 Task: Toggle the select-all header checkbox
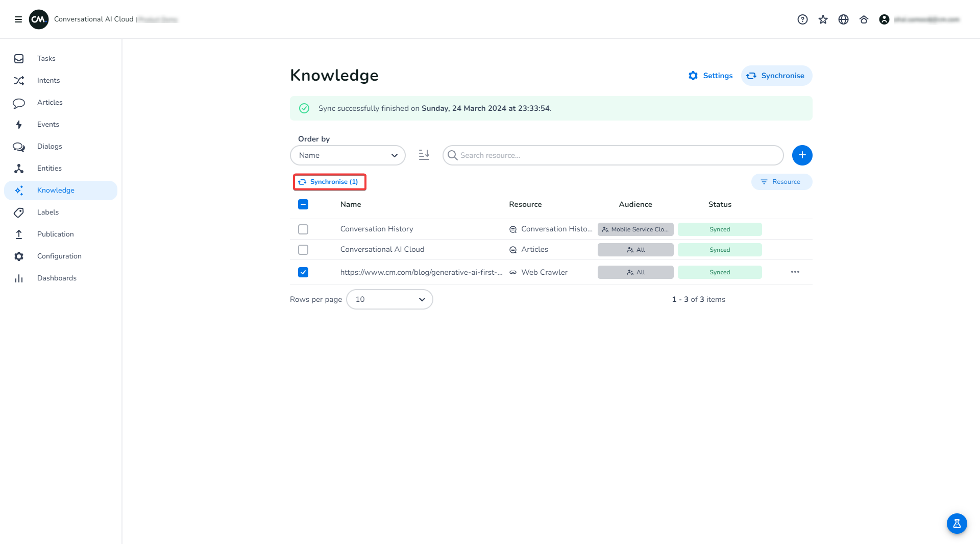(x=303, y=204)
